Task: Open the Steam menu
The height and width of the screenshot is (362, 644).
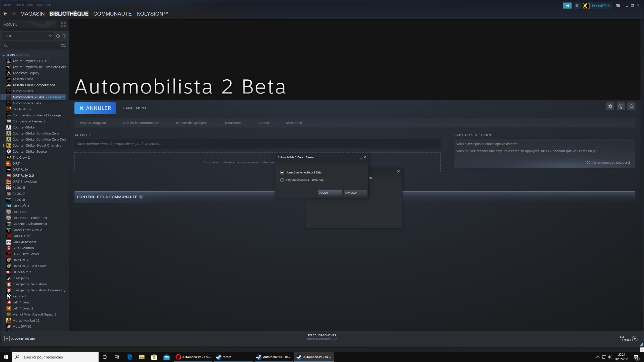Action: coord(7,5)
